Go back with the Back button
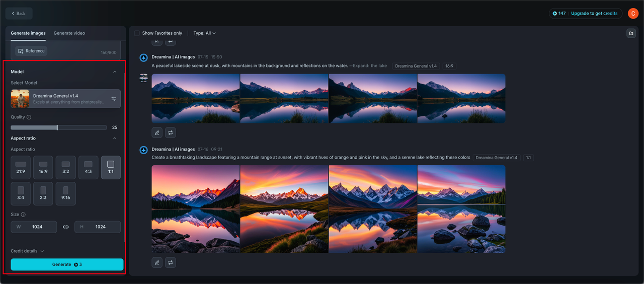Screen dimensions: 644x284 click(x=19, y=14)
